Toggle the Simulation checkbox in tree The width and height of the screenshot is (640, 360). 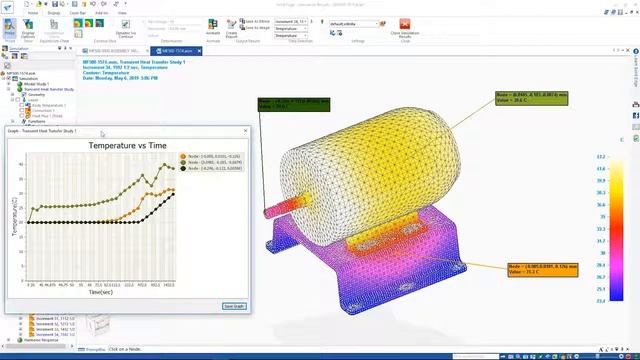[x=9, y=78]
